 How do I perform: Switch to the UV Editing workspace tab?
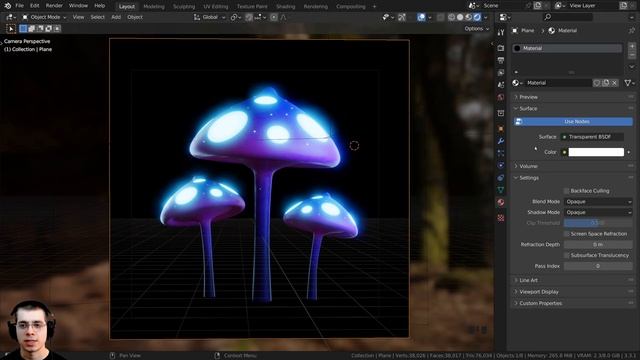pyautogui.click(x=216, y=7)
